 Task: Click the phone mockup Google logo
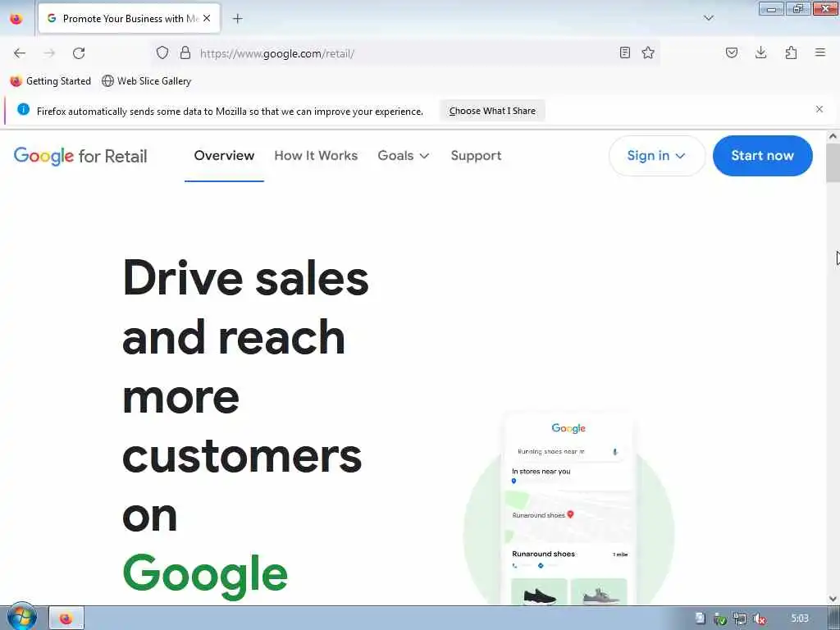point(568,428)
